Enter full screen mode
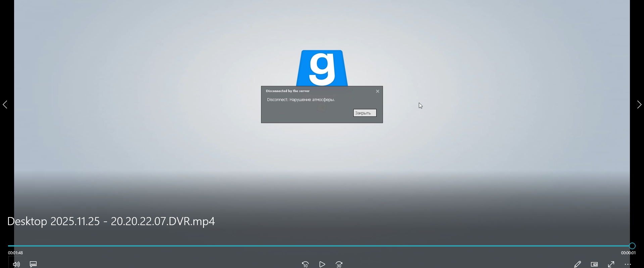This screenshot has width=644, height=268. (x=611, y=264)
